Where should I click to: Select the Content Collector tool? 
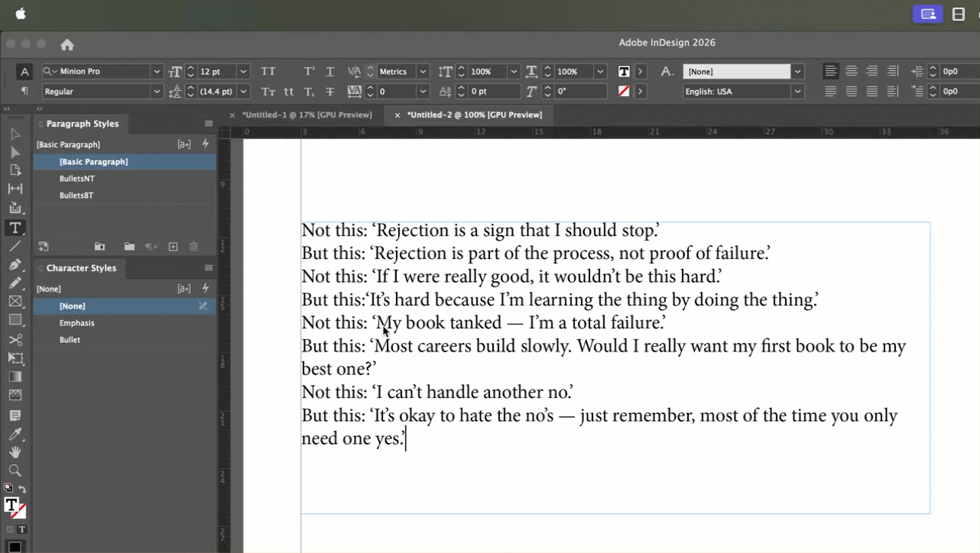coord(15,207)
